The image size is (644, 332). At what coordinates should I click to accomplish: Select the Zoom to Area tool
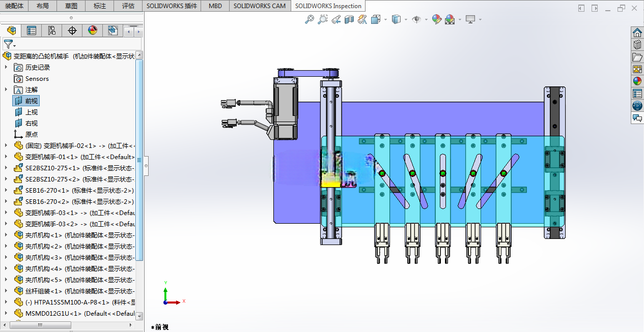point(323,19)
